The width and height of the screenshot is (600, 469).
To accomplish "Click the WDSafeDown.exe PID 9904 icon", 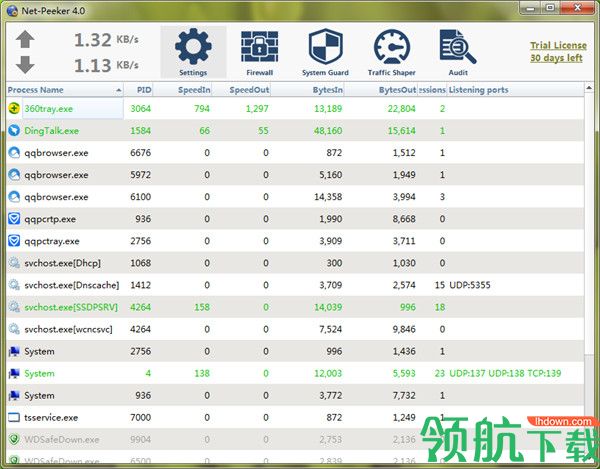I will tap(14, 439).
